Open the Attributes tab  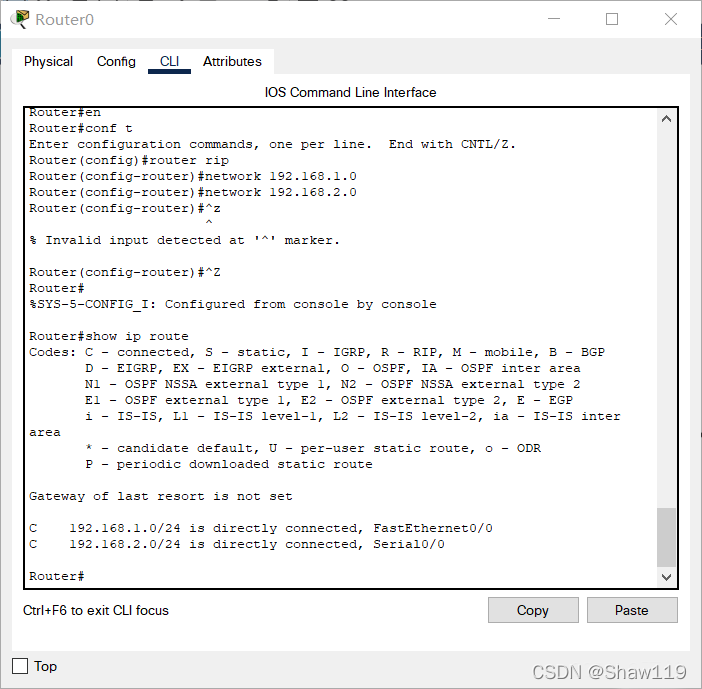point(232,61)
